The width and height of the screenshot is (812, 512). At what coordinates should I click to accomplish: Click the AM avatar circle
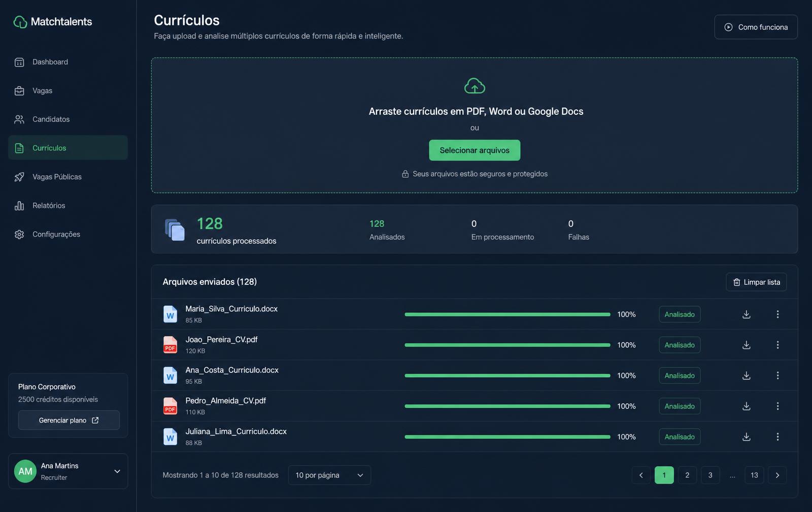[x=25, y=471]
